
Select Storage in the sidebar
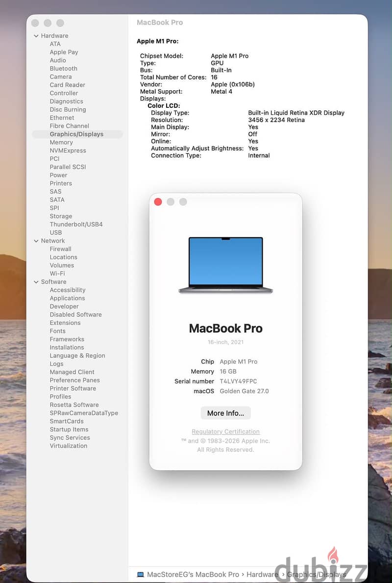click(61, 216)
